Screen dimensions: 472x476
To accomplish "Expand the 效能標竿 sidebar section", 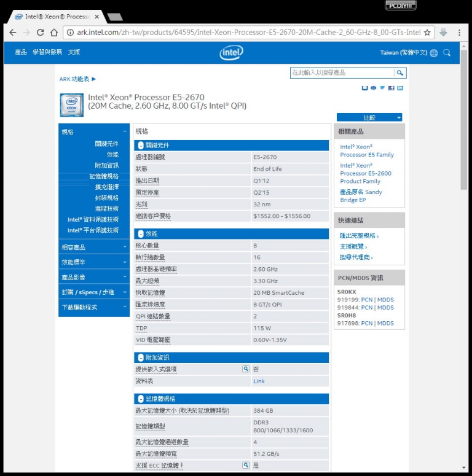I will [94, 262].
